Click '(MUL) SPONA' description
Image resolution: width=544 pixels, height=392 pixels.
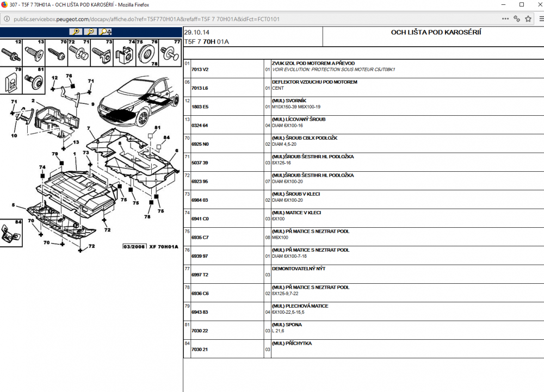(287, 325)
